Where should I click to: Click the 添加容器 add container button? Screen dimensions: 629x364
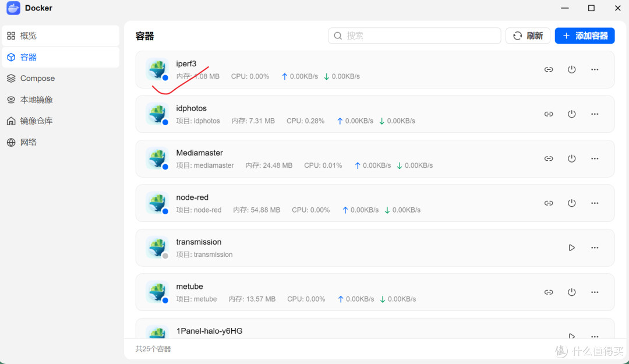[585, 36]
